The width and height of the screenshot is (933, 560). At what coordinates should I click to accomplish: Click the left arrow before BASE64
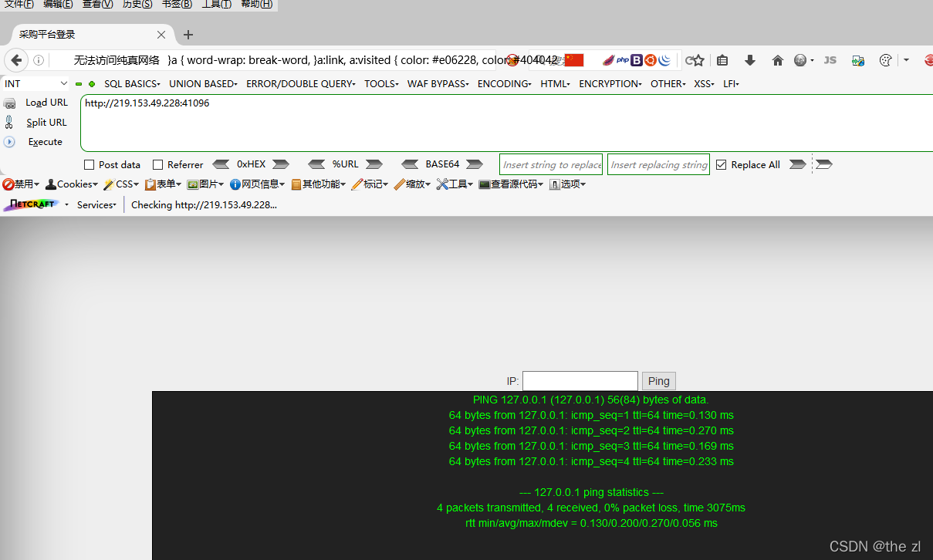[411, 164]
